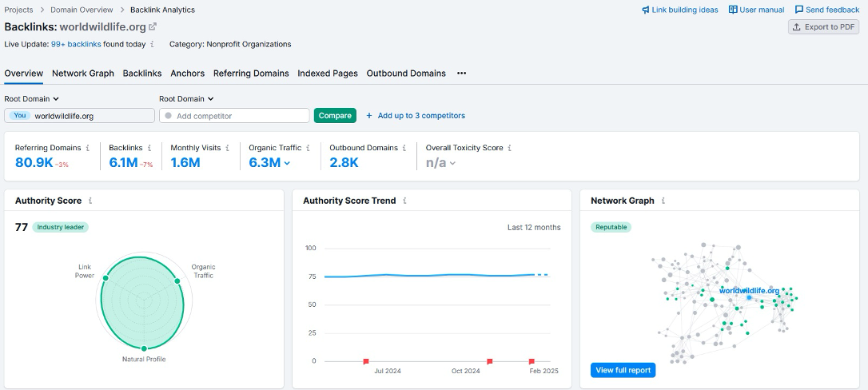868x390 pixels.
Task: Open the first Root Domain dropdown
Action: click(31, 99)
